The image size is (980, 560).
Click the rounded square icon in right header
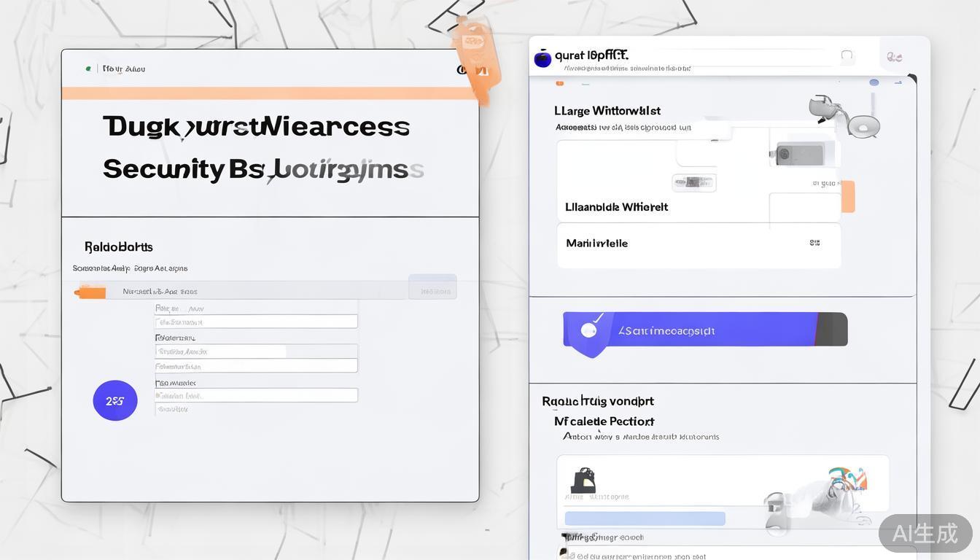(847, 55)
